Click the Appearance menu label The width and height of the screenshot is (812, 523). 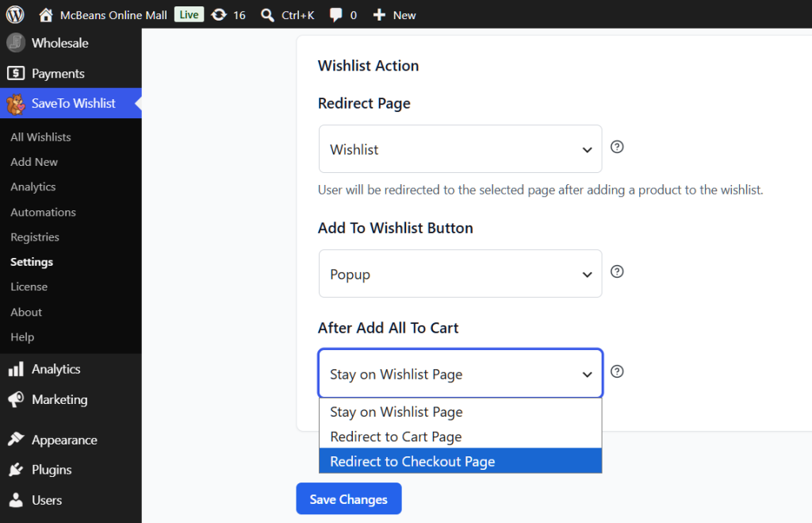coord(64,440)
